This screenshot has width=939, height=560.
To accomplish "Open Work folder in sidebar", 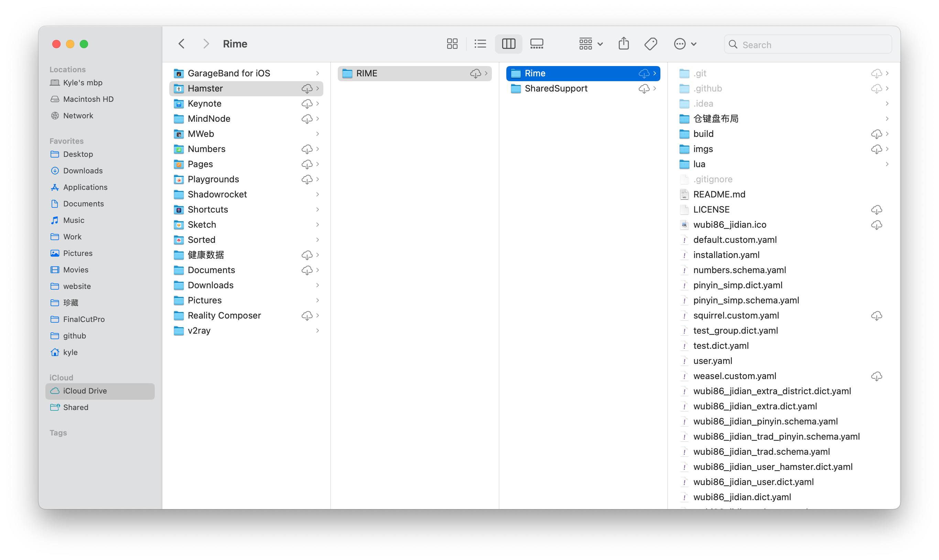I will tap(100, 237).
